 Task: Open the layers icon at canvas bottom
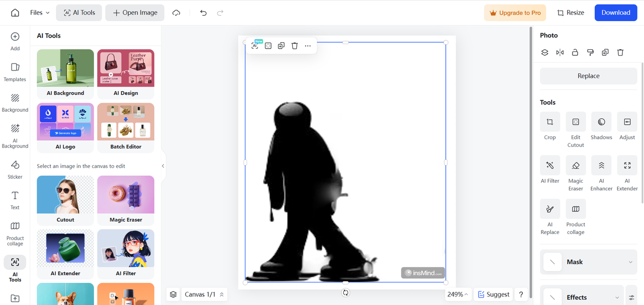coord(173,294)
